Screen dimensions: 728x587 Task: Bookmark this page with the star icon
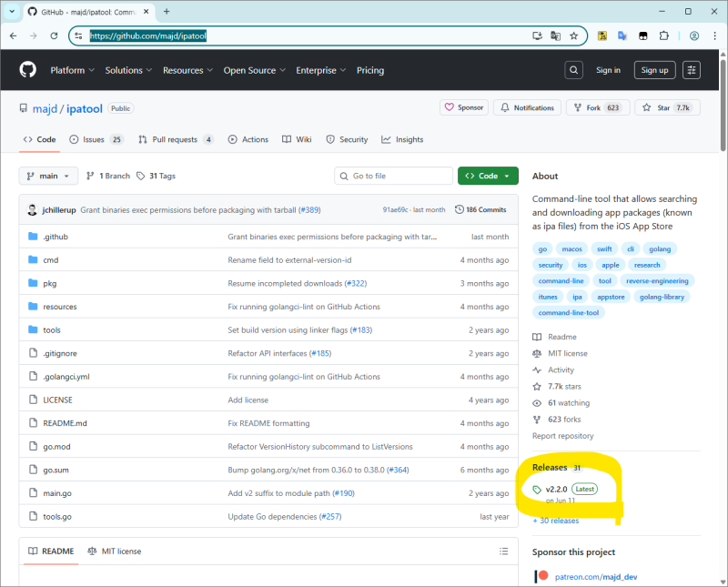click(574, 35)
